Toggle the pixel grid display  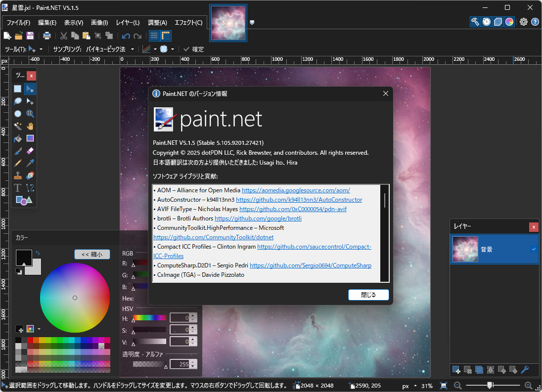click(x=154, y=35)
